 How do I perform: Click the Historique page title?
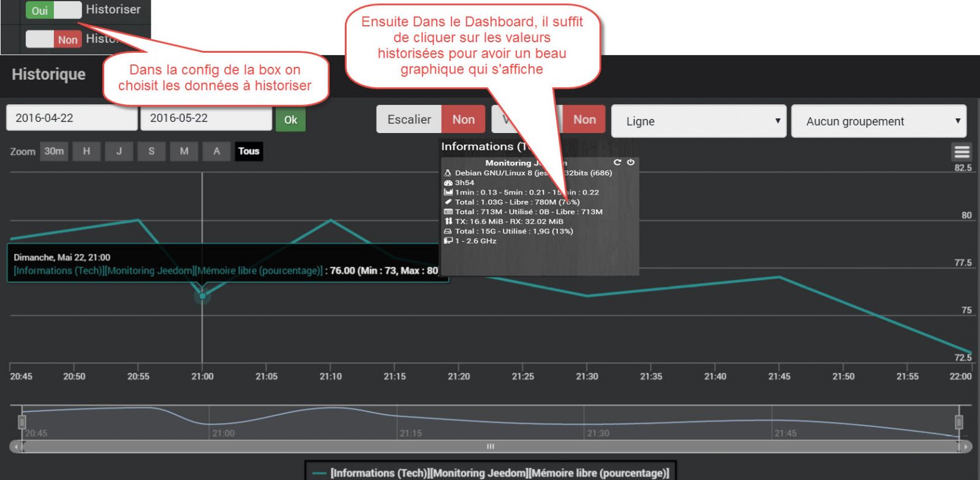pyautogui.click(x=48, y=74)
